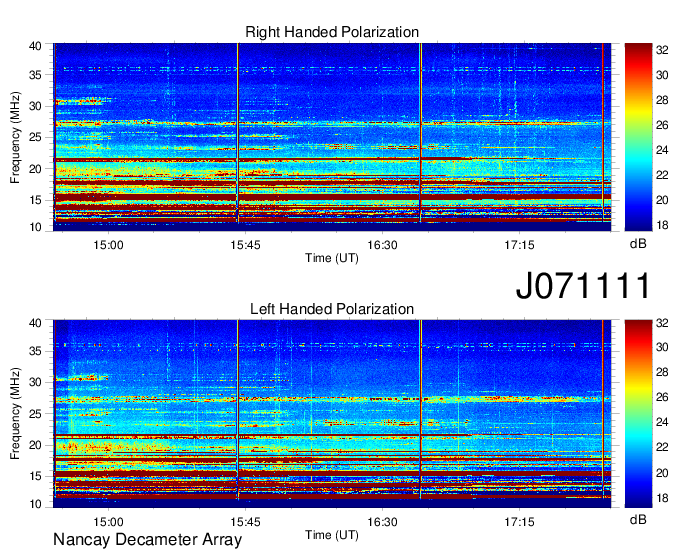
Task: Click the 16:30 tick label under top plot
Action: (x=382, y=245)
